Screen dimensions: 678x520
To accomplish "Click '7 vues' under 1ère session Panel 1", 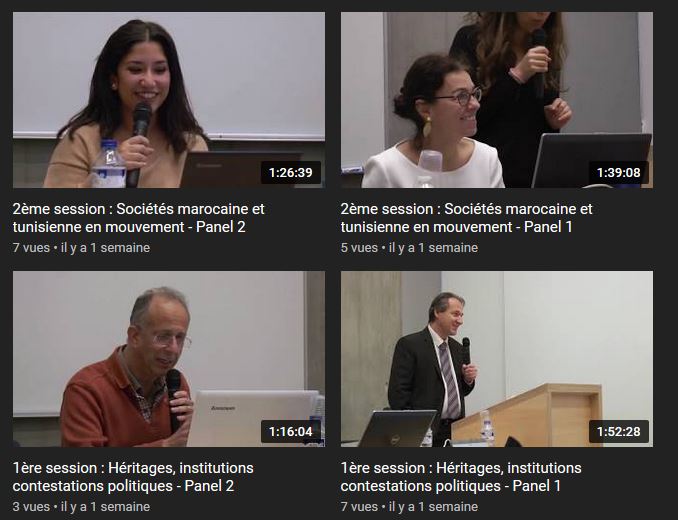I will (359, 507).
